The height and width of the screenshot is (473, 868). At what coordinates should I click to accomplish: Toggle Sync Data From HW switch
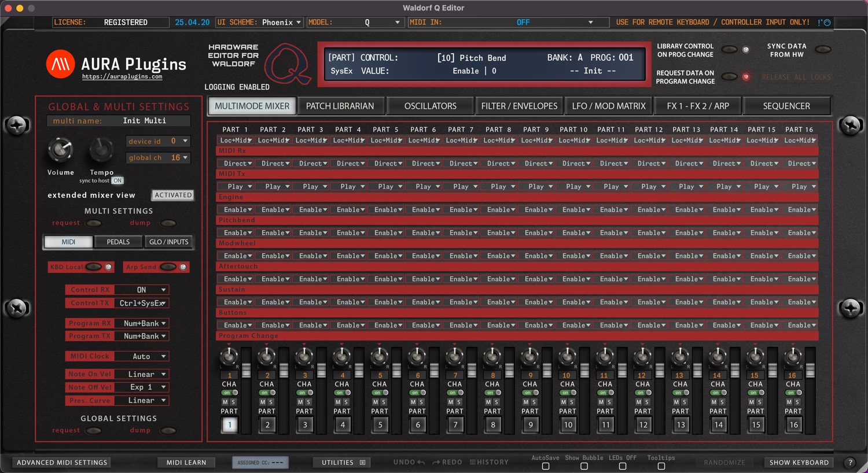click(x=823, y=50)
